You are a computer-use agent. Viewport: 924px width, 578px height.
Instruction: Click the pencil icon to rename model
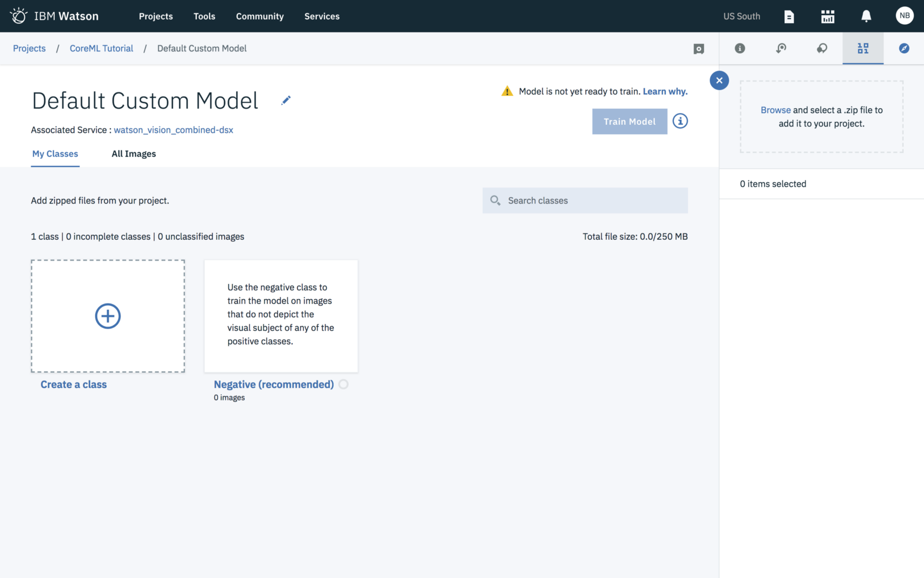pyautogui.click(x=286, y=101)
